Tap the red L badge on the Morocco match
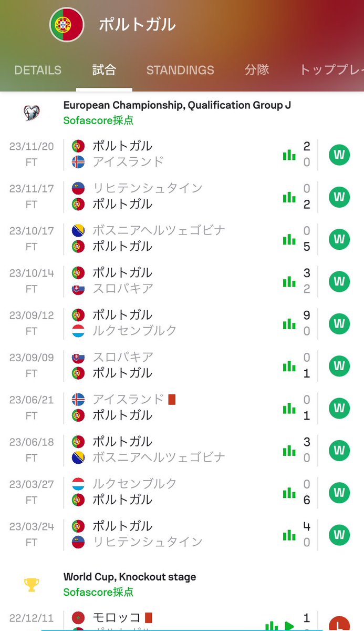Viewport: 364px width, 631px height. click(339, 624)
